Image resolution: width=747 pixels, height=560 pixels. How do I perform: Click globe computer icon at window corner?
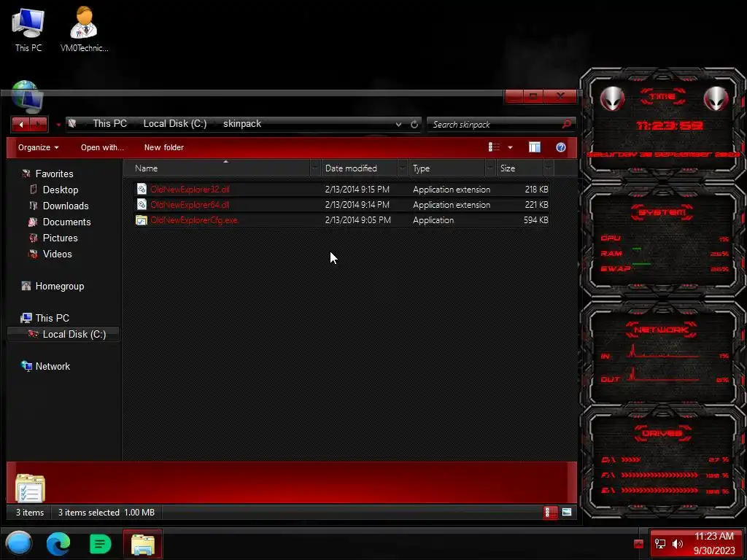pos(26,97)
